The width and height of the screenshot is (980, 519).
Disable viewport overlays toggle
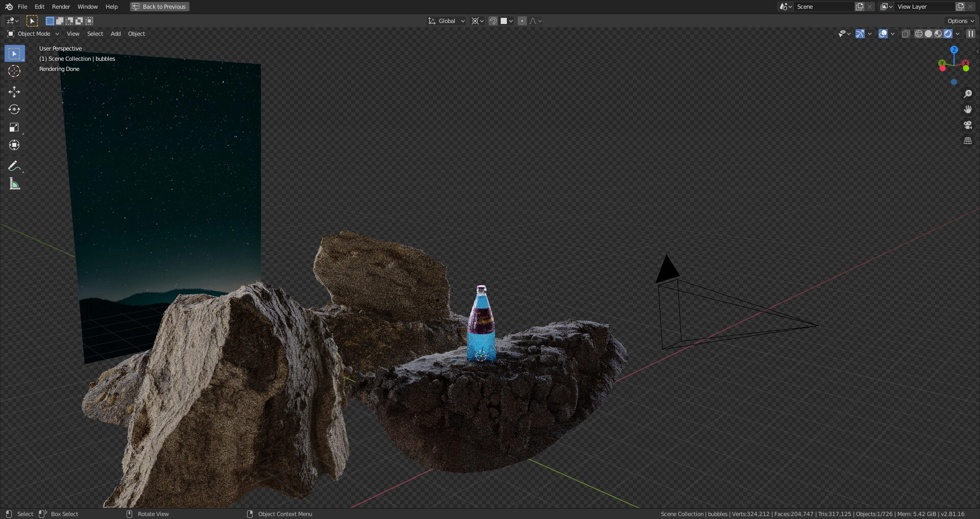coord(883,34)
